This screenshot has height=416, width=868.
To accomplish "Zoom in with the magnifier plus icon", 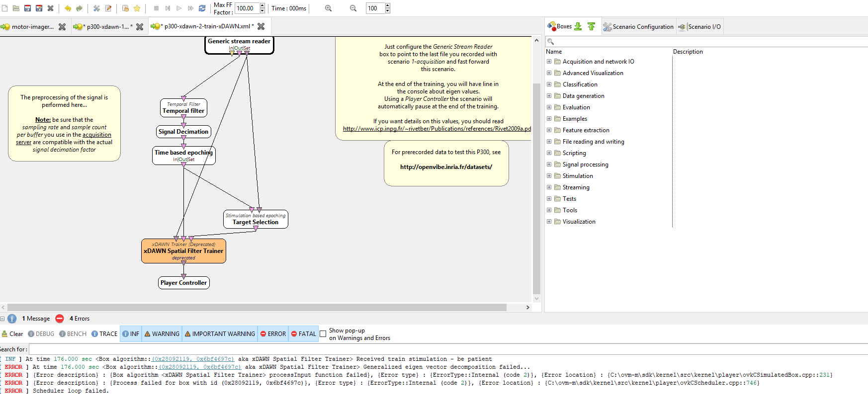I will click(x=328, y=8).
